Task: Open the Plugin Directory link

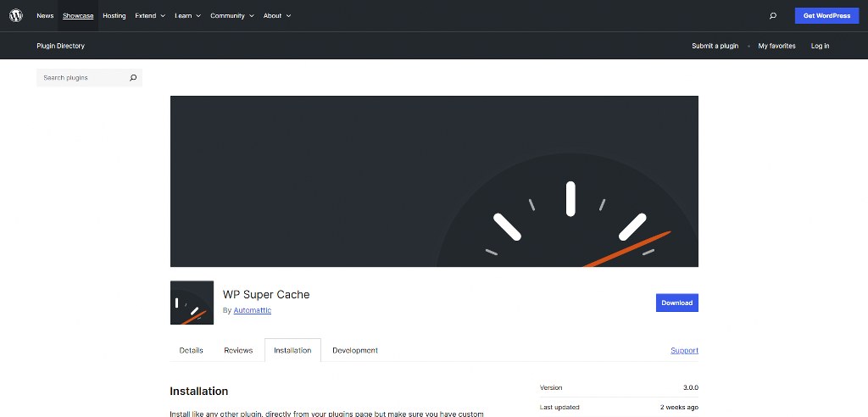Action: coord(60,46)
